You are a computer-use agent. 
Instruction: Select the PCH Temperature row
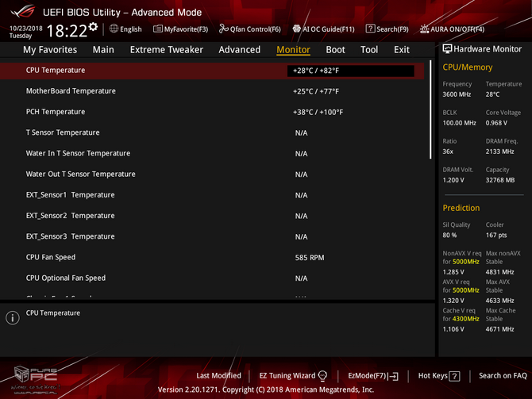coord(212,112)
